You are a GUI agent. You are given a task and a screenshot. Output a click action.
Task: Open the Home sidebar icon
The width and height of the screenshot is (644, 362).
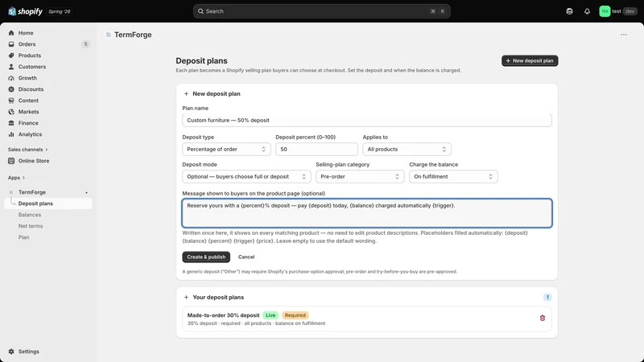tap(11, 33)
